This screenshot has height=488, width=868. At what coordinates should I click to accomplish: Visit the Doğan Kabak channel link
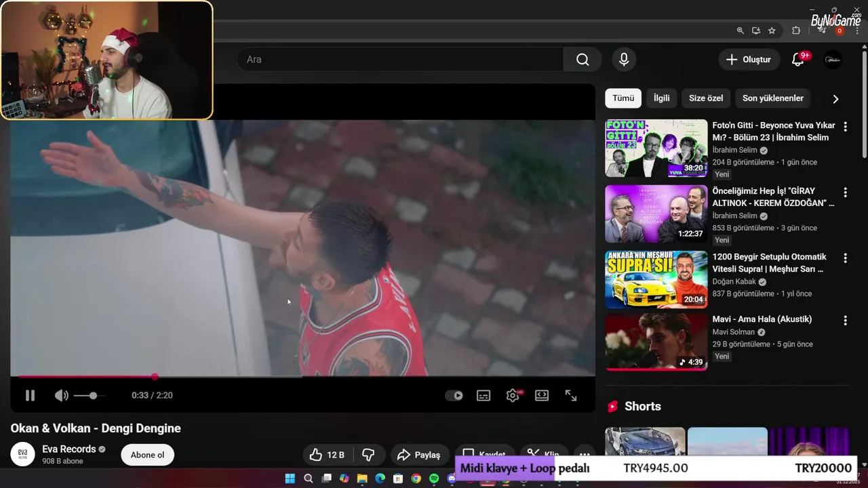point(734,282)
